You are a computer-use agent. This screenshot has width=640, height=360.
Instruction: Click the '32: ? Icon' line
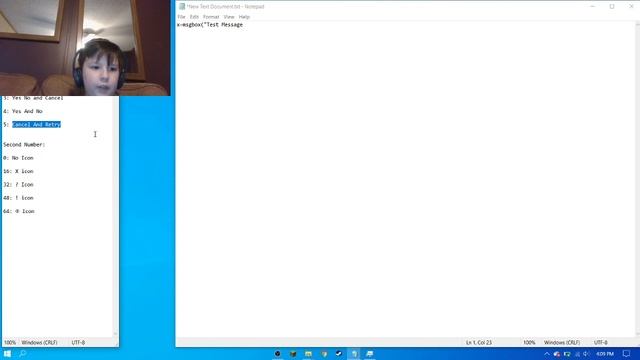click(x=18, y=185)
